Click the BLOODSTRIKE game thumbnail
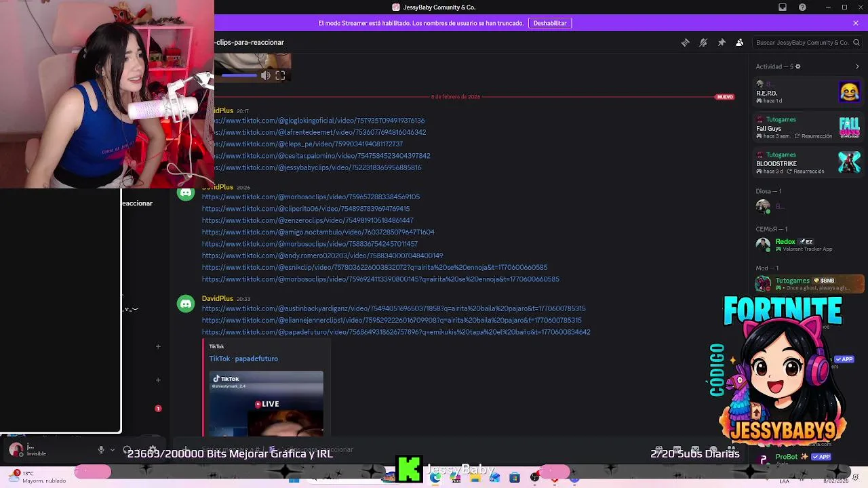 [x=850, y=163]
